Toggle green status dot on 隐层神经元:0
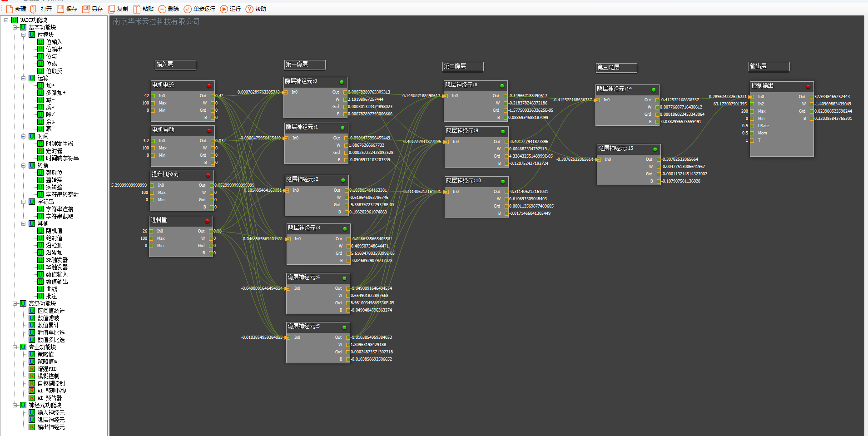 342,82
